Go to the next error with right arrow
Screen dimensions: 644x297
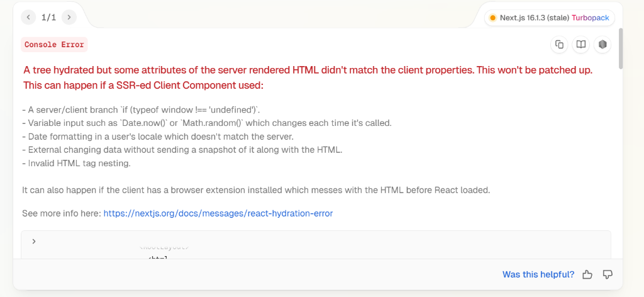pyautogui.click(x=69, y=18)
